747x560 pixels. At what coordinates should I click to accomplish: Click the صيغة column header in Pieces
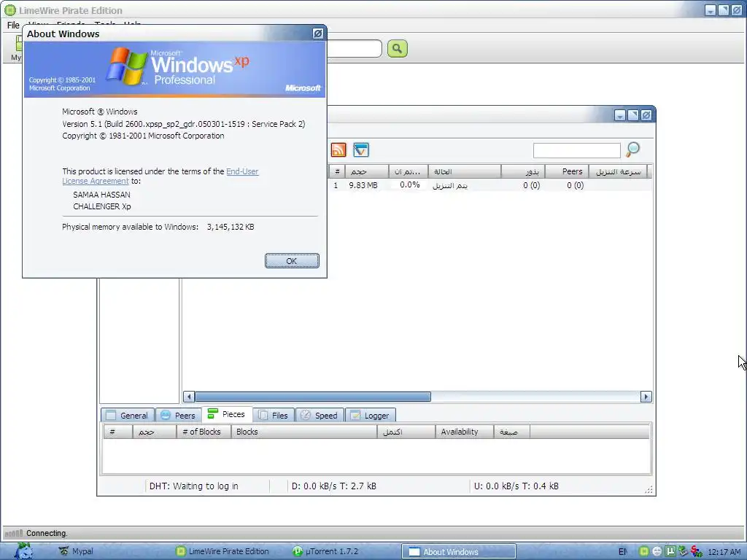[511, 432]
